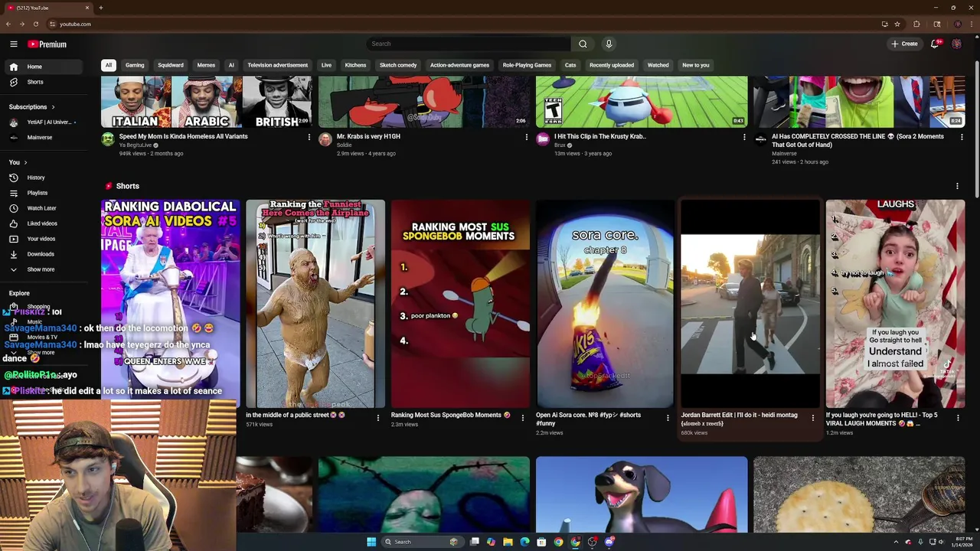Image resolution: width=980 pixels, height=551 pixels.
Task: Select the Squidward filter chip
Action: point(171,65)
